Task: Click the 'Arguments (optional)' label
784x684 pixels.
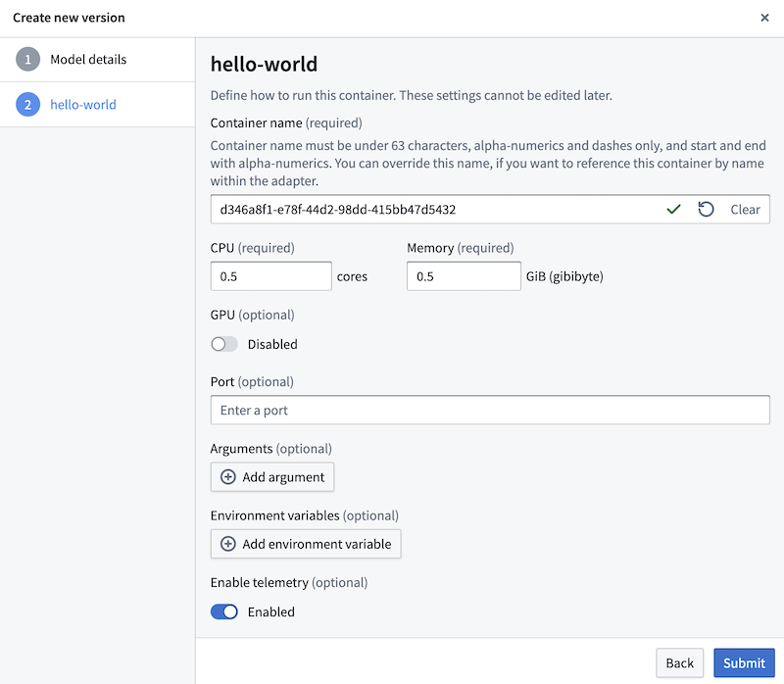Action: pos(271,449)
